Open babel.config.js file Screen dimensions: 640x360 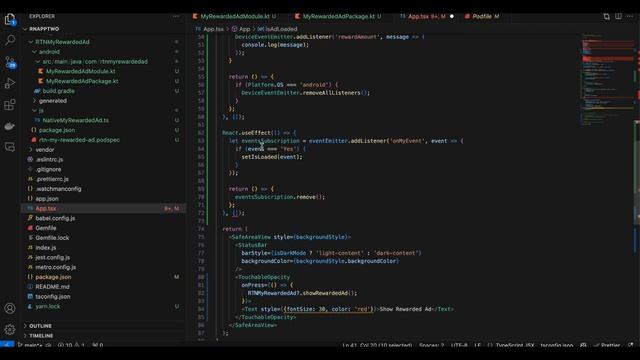[55, 218]
